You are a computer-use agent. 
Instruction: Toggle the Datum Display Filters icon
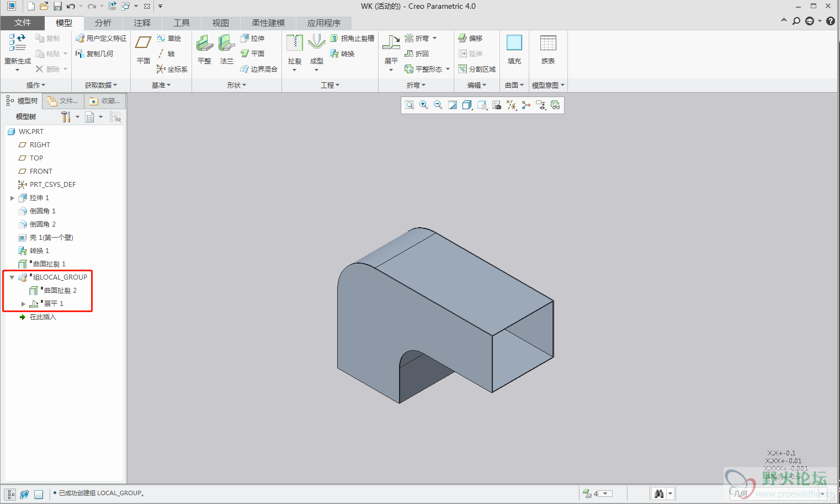(x=512, y=105)
